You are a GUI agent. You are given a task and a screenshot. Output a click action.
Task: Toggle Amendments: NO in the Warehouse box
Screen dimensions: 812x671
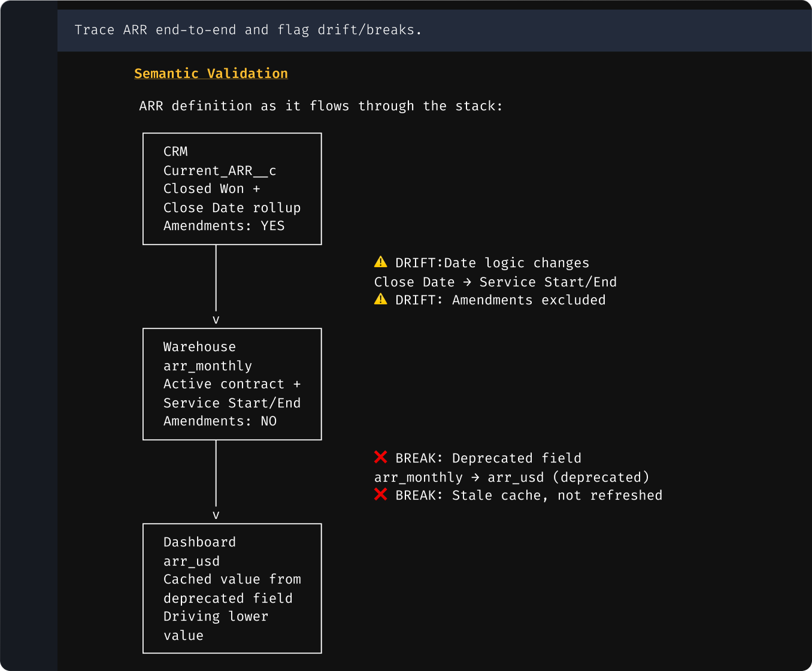[x=219, y=421]
